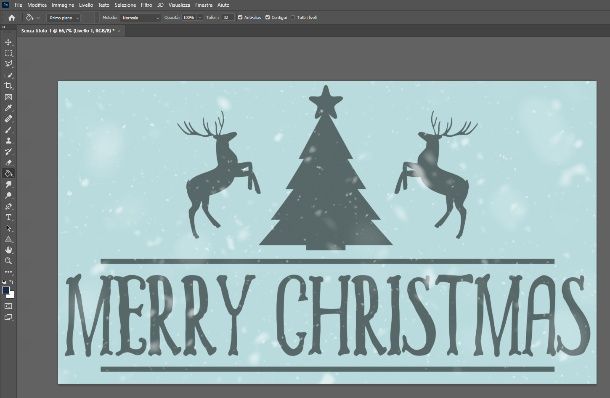Select the Eraser tool
610x398 pixels.
pos(9,163)
